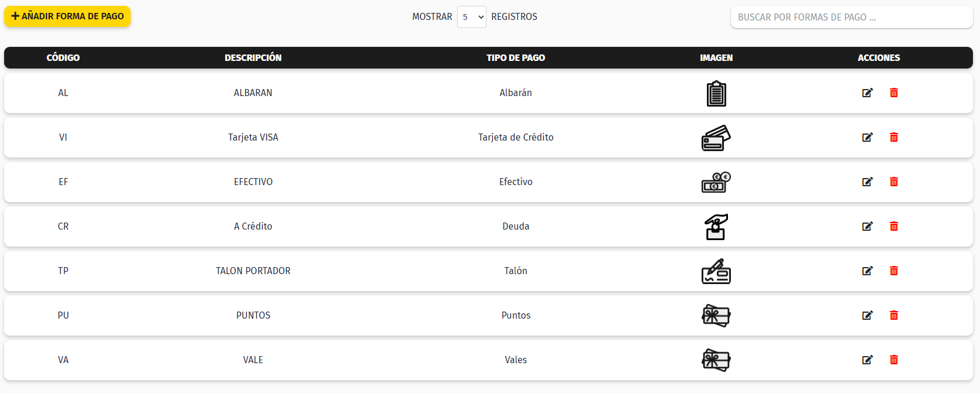Sort by the Descripción column header
Viewport: 980px width, 393px height.
point(253,57)
